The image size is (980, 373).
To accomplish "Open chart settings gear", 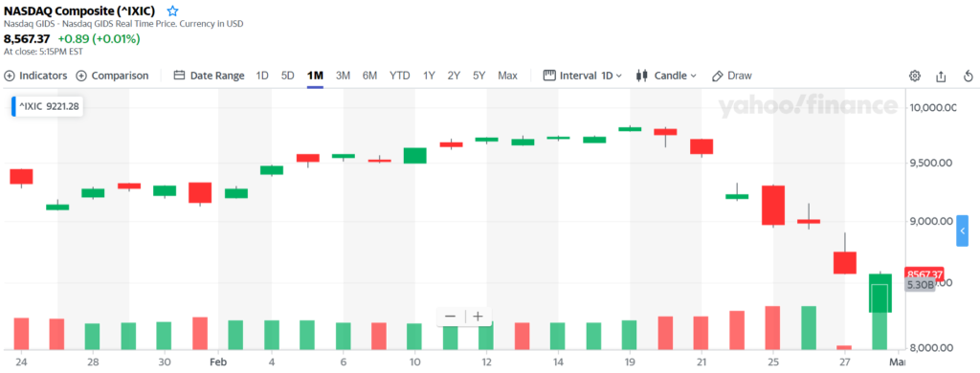I will (x=914, y=77).
